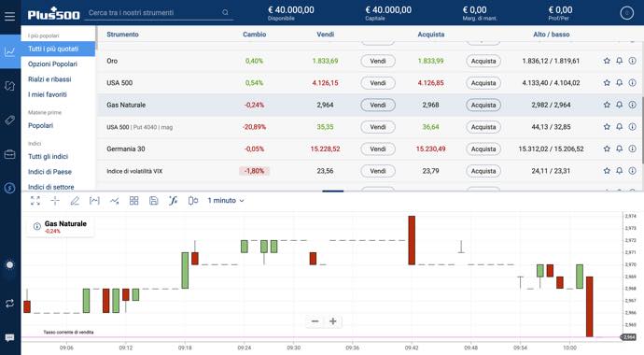The height and width of the screenshot is (355, 644).
Task: Open the Rialzi e ribassi category
Action: coord(49,79)
